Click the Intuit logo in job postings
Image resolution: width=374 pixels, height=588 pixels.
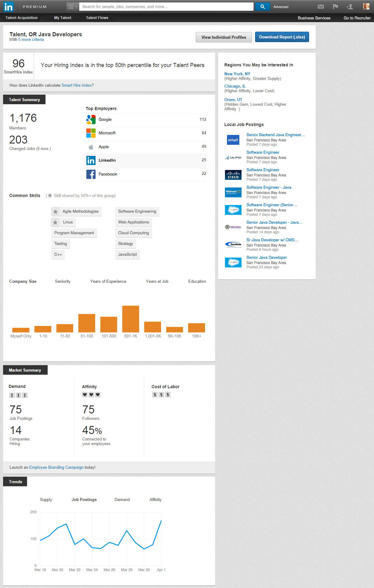233,140
